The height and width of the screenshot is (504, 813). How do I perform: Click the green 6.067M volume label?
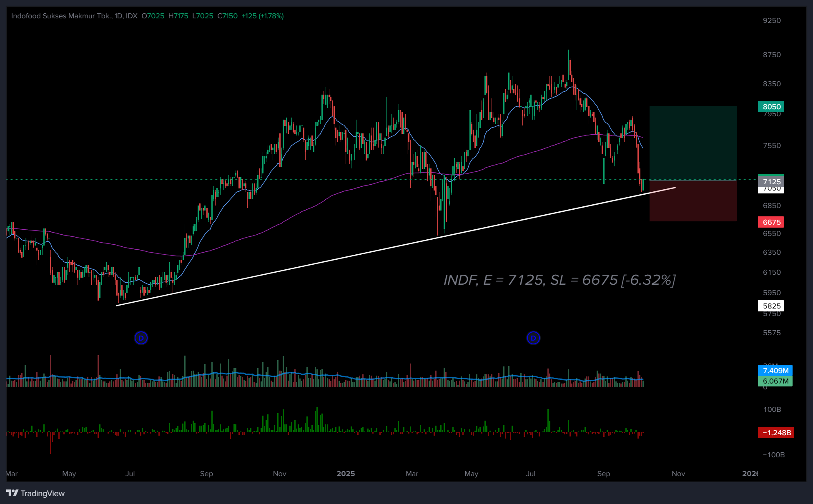coord(775,381)
